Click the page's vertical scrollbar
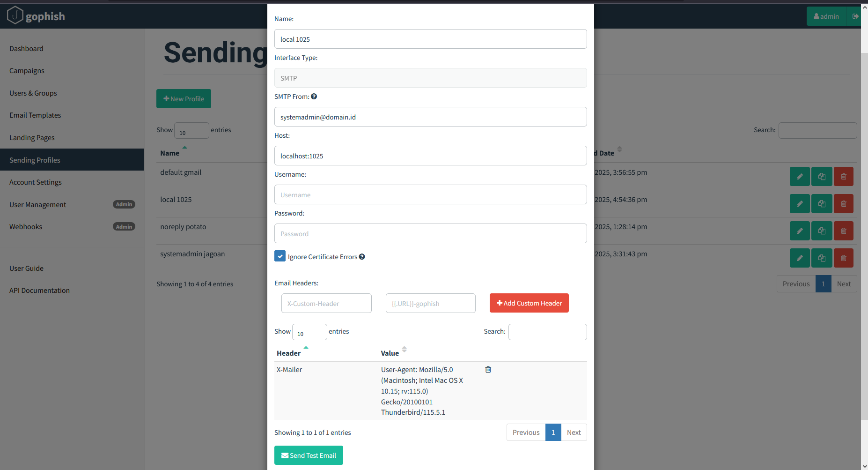This screenshot has height=470, width=868. click(864, 235)
